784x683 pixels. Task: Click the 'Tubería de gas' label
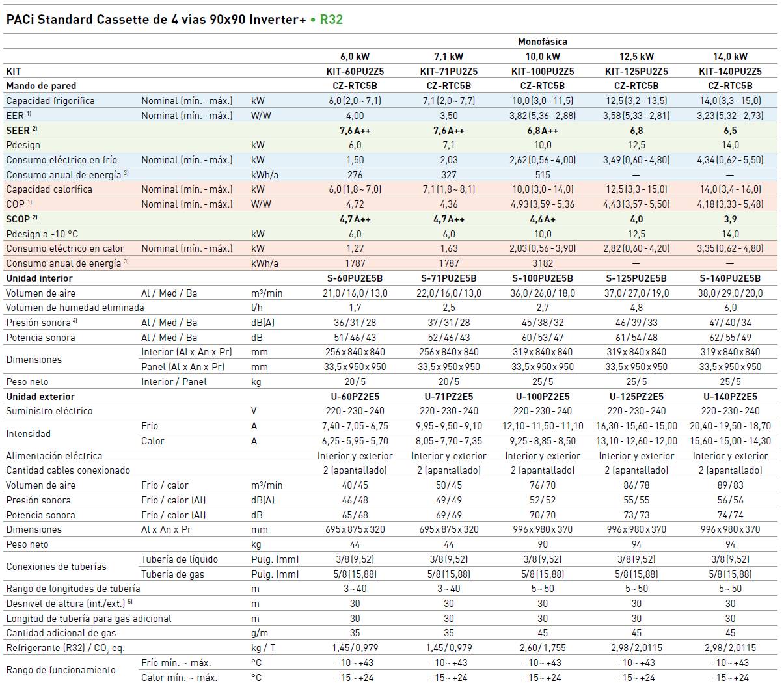tap(172, 574)
